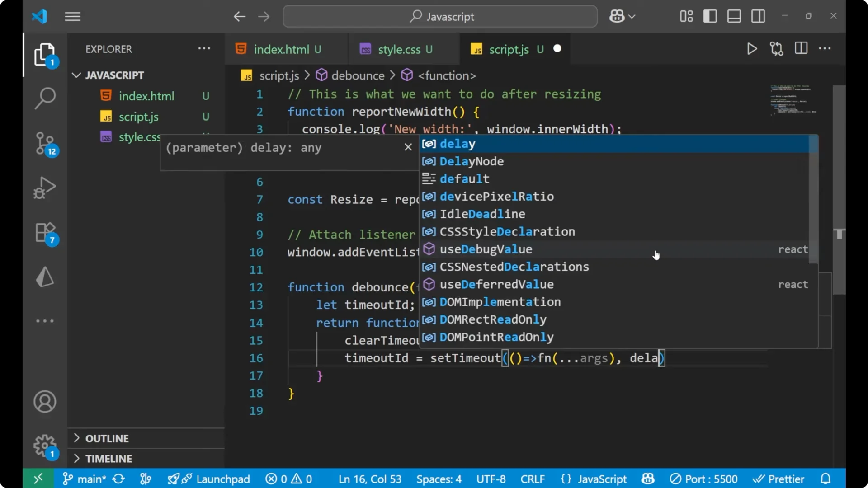Toggle the bottom panel visibility

pyautogui.click(x=733, y=16)
